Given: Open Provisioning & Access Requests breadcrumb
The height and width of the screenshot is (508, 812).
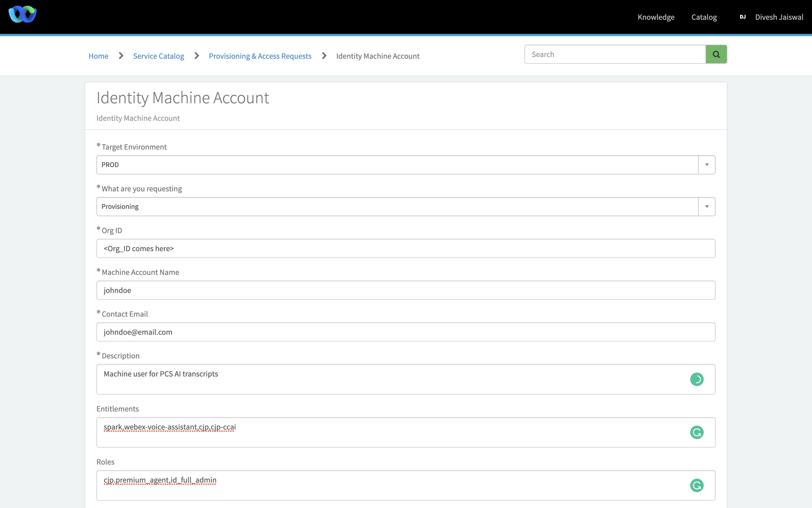Looking at the screenshot, I should 260,56.
